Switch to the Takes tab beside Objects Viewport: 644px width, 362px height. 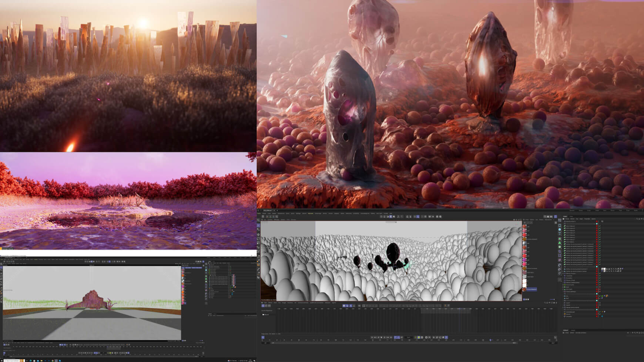point(571,216)
